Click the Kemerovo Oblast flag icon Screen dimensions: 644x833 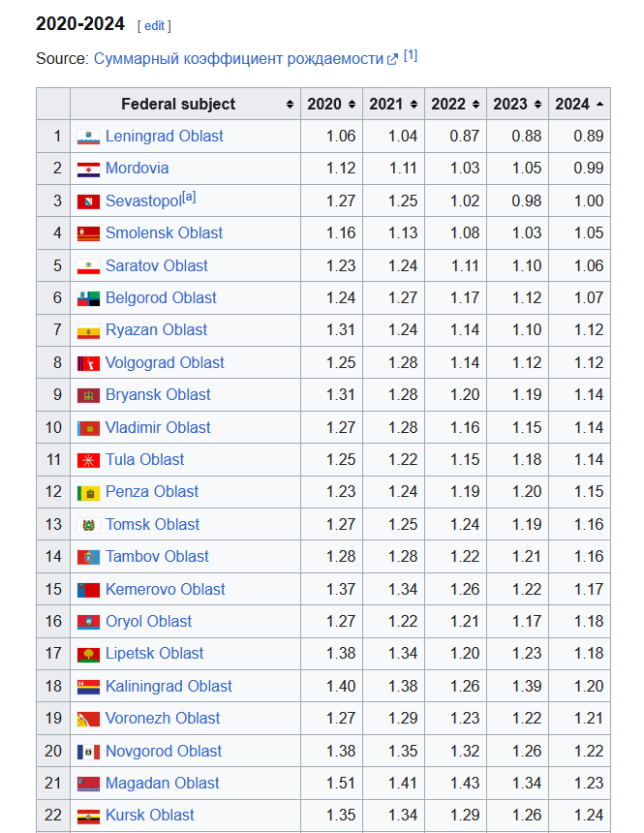coord(88,590)
